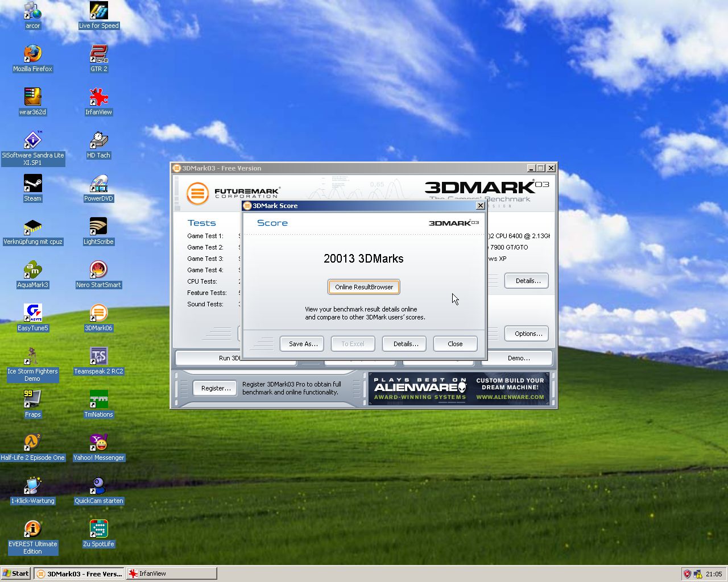Open the HD Tach desktop icon
The width and height of the screenshot is (728, 582).
(x=98, y=145)
